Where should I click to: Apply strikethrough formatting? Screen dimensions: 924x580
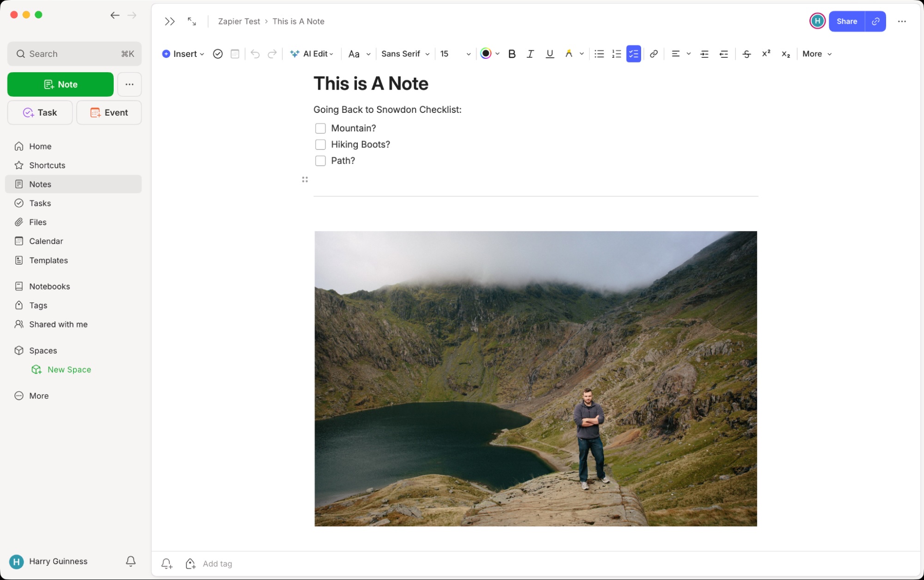pos(747,54)
